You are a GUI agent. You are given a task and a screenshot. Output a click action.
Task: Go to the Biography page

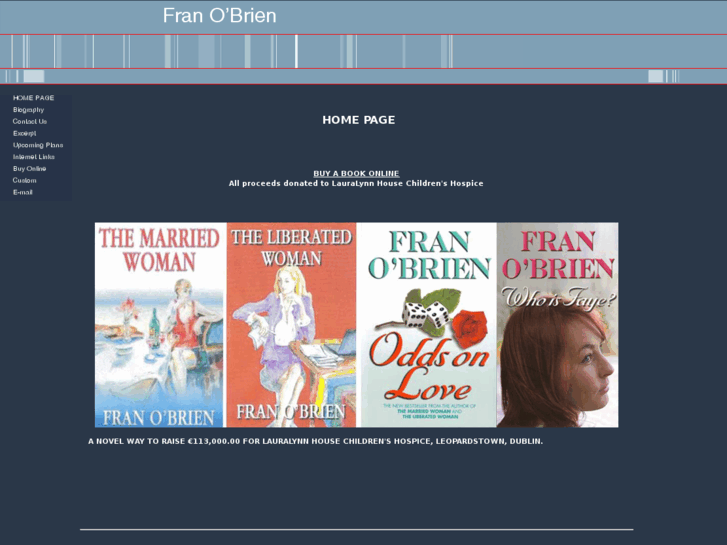point(28,110)
